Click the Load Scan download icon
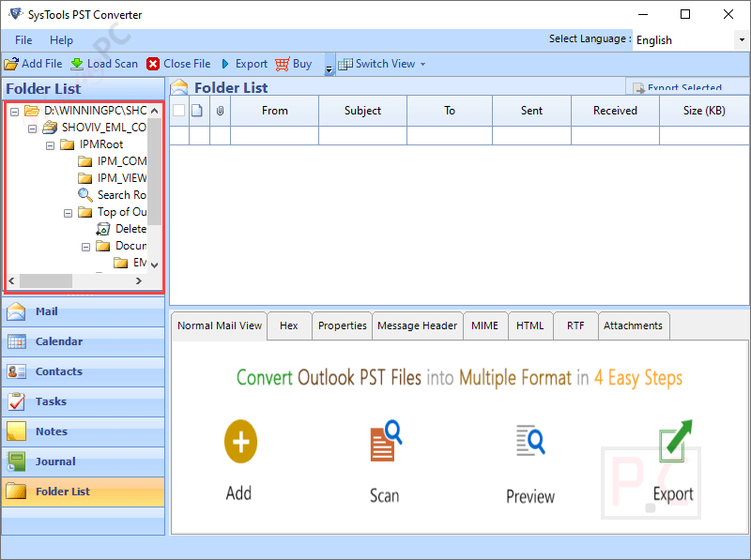Screen dimensions: 751x560 coord(77,64)
